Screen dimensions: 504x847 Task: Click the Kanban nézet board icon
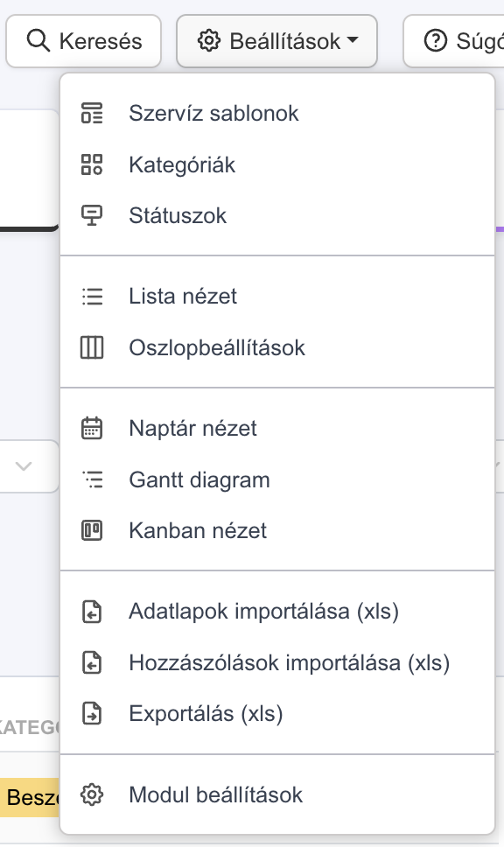[x=92, y=530]
